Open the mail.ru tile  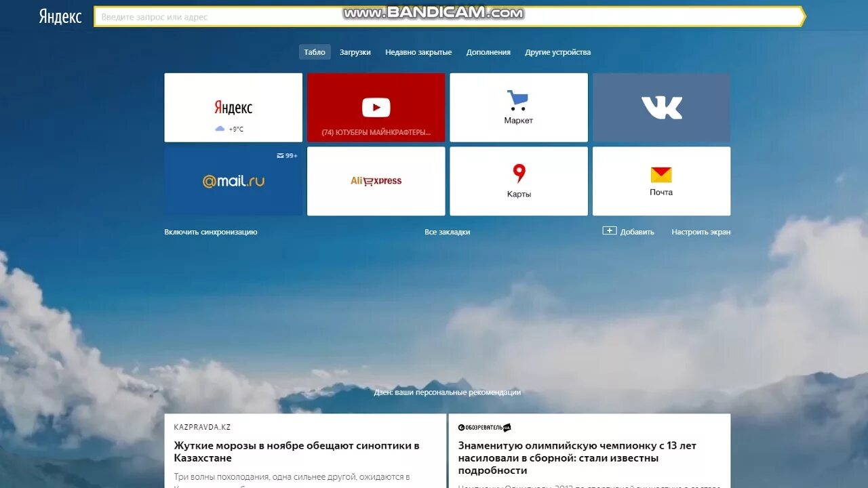pos(233,182)
